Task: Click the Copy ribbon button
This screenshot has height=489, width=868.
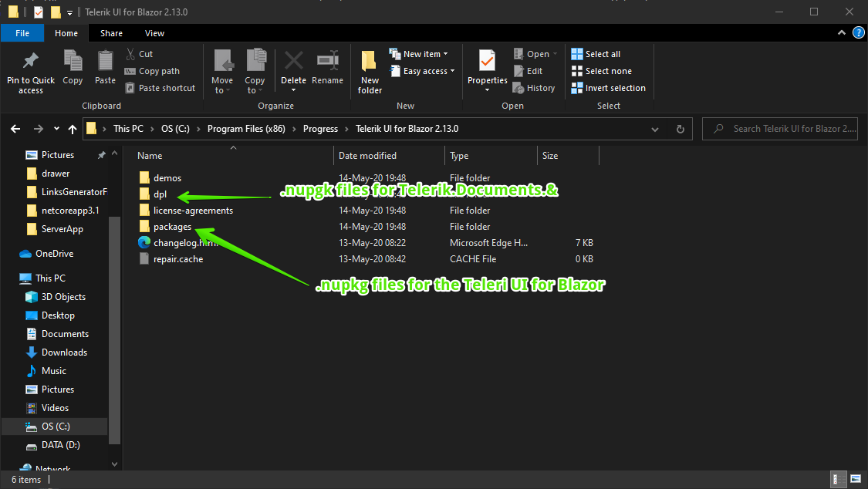Action: (x=73, y=67)
